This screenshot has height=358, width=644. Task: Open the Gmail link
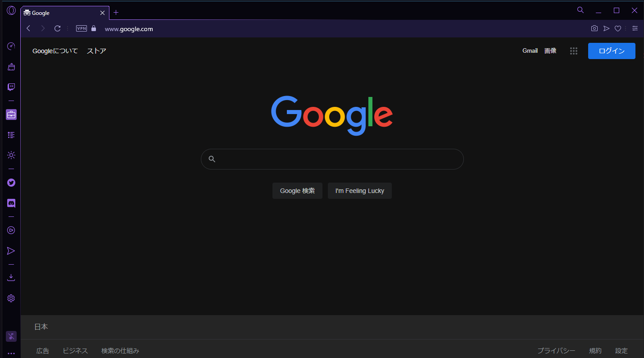click(530, 51)
